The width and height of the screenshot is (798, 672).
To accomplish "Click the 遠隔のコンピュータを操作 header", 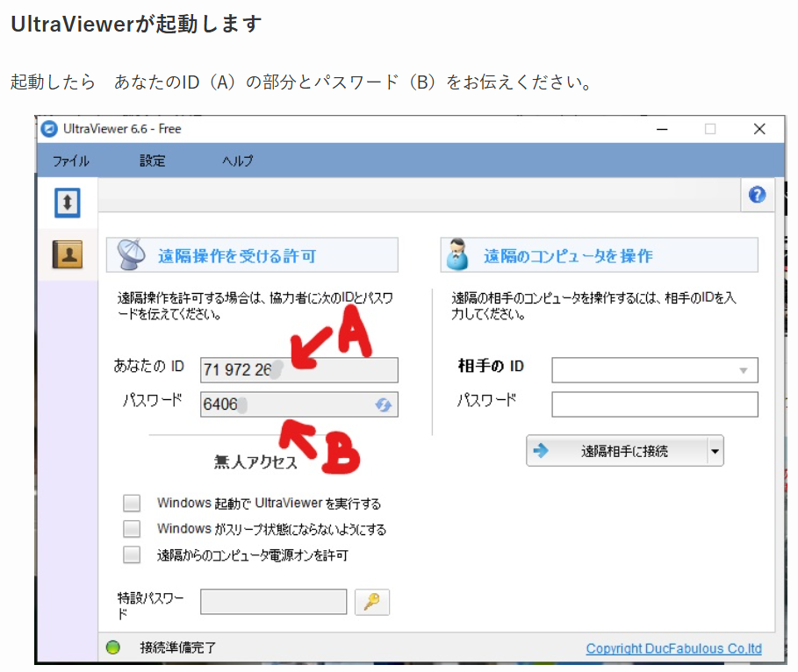I will pyautogui.click(x=599, y=255).
